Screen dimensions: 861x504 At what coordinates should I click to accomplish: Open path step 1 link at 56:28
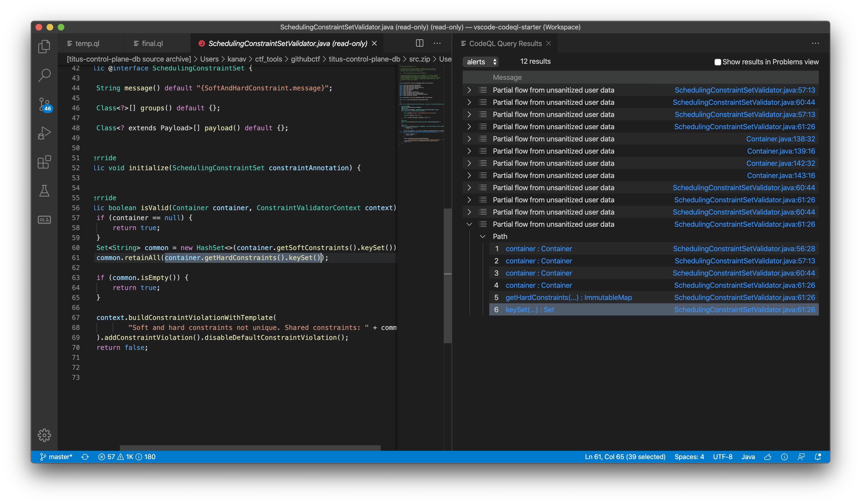[x=744, y=249]
